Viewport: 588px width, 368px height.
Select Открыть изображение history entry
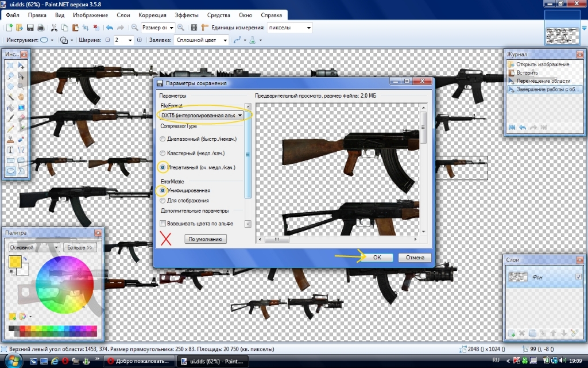coord(542,64)
